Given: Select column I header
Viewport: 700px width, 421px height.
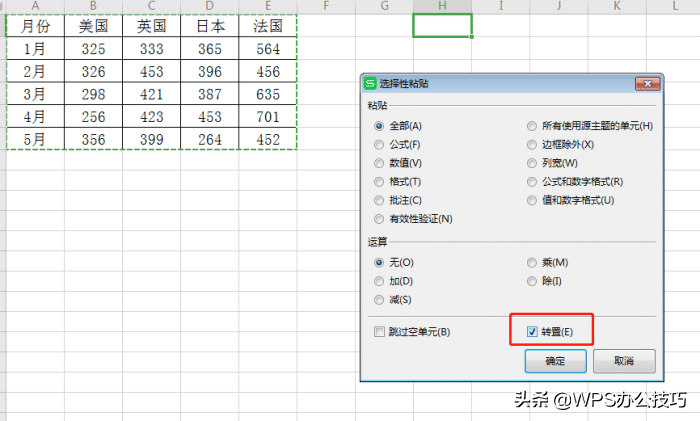Looking at the screenshot, I should tap(500, 6).
